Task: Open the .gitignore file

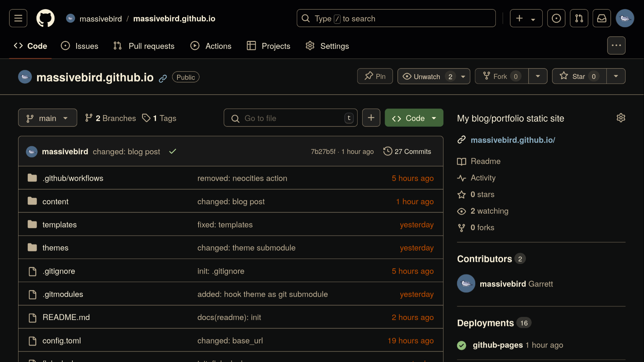Action: [x=59, y=271]
